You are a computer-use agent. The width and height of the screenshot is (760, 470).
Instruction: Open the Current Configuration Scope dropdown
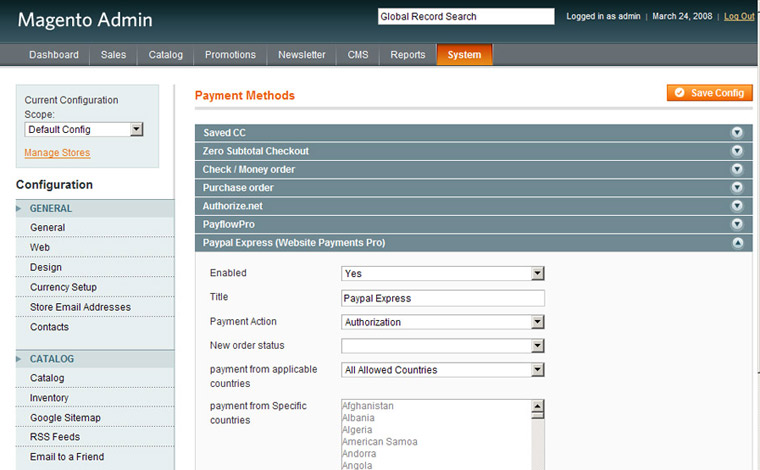click(84, 129)
